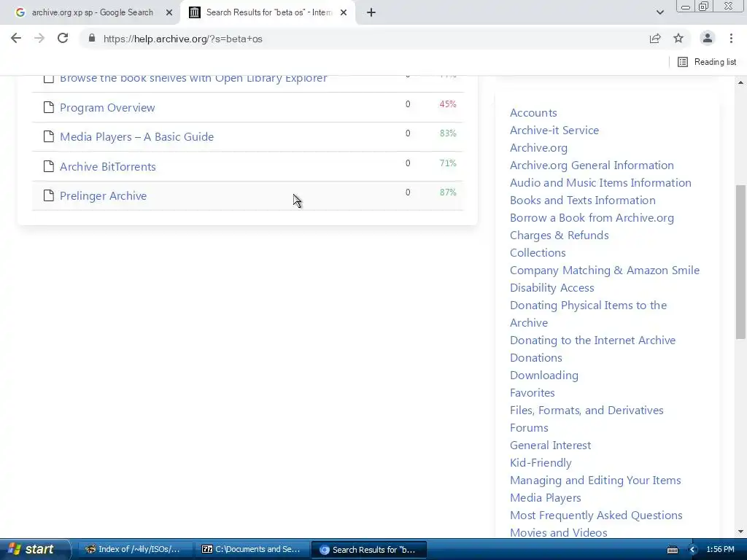Click the 87% rating for Prelinger Archive
747x560 pixels.
tap(447, 192)
